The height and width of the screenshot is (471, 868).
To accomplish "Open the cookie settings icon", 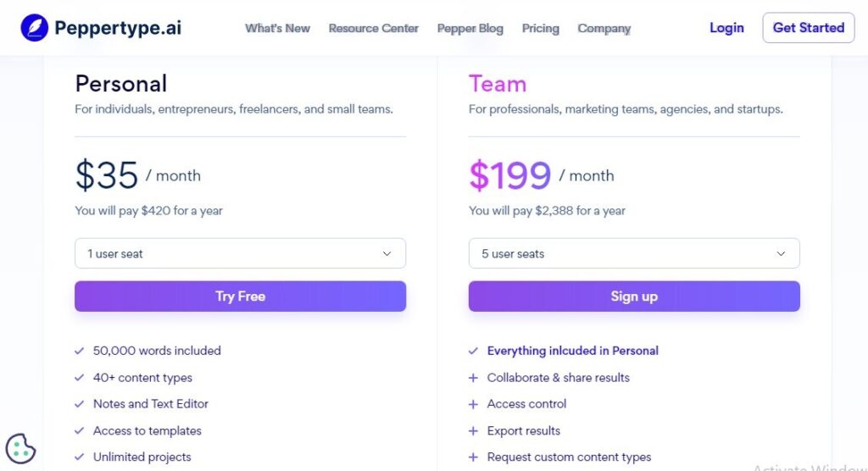I will [20, 449].
